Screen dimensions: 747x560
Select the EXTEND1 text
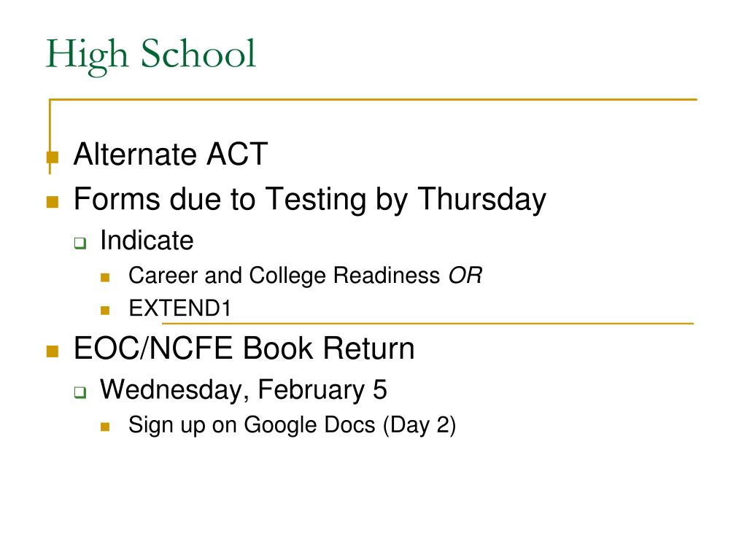click(x=179, y=308)
